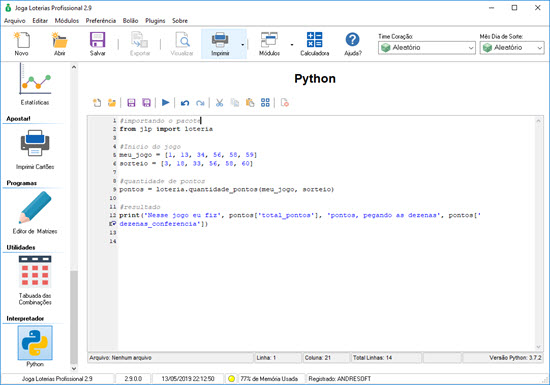
Task: Click the meu_jogo list line
Action: coord(188,155)
